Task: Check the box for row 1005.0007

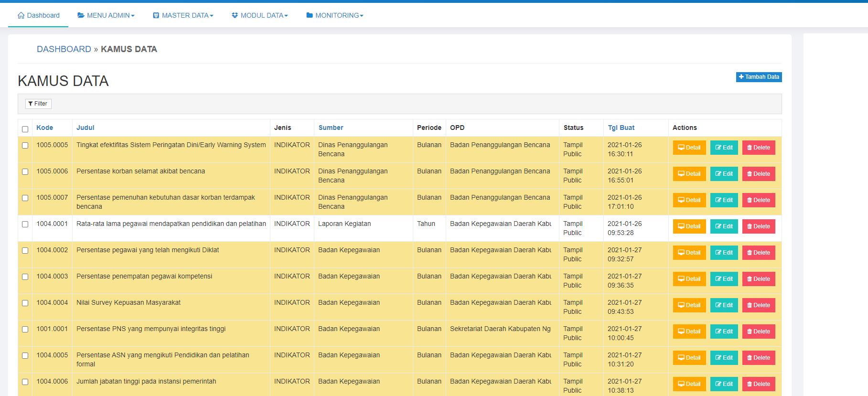Action: [x=25, y=198]
